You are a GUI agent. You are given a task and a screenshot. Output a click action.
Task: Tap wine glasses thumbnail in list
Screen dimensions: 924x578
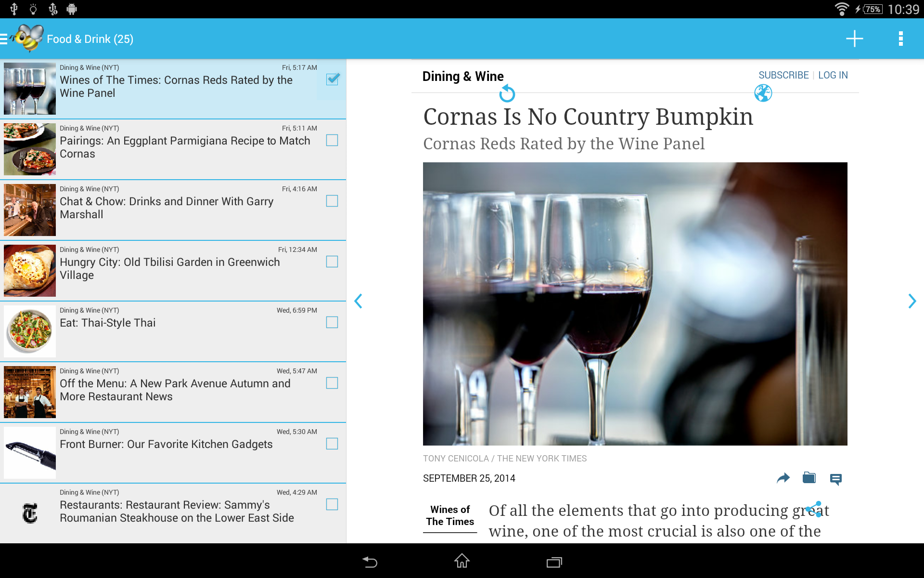[30, 89]
